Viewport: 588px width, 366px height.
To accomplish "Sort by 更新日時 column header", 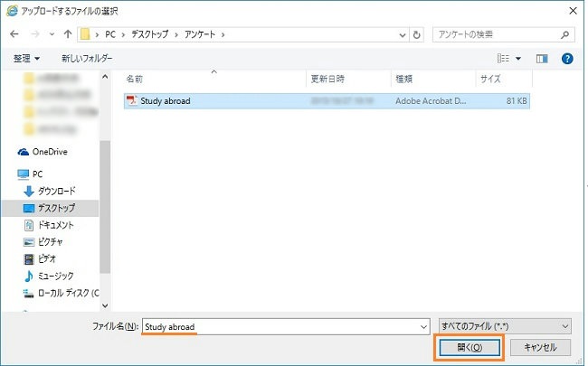I will tap(327, 80).
